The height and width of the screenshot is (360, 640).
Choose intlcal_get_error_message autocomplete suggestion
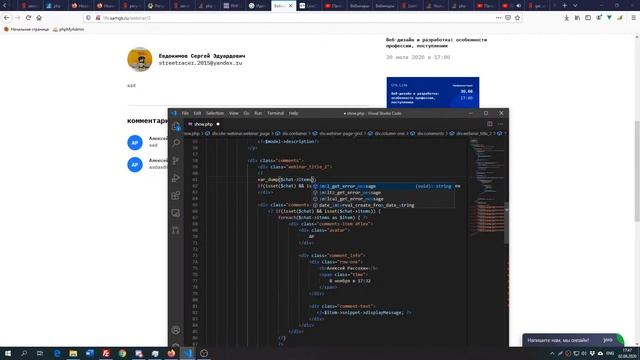384,199
